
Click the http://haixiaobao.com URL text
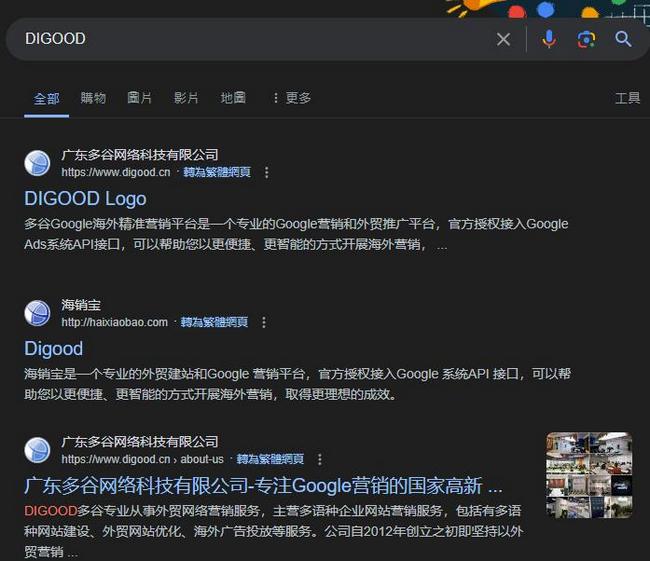click(114, 322)
